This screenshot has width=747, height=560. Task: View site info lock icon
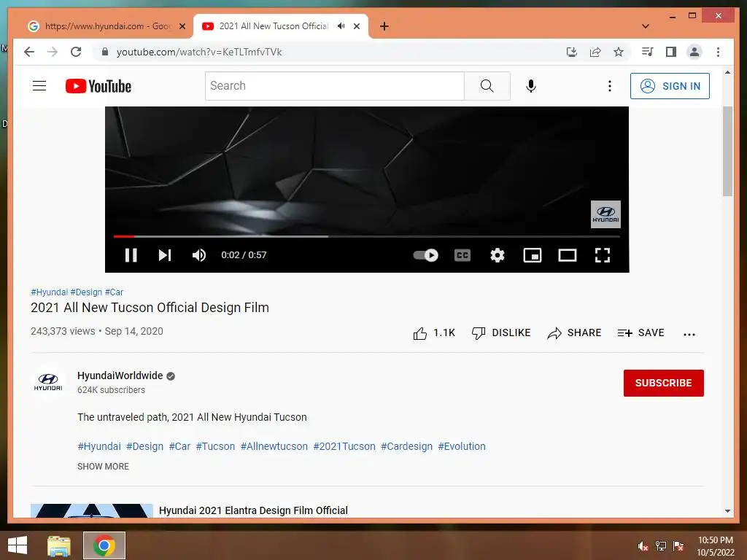coord(105,52)
